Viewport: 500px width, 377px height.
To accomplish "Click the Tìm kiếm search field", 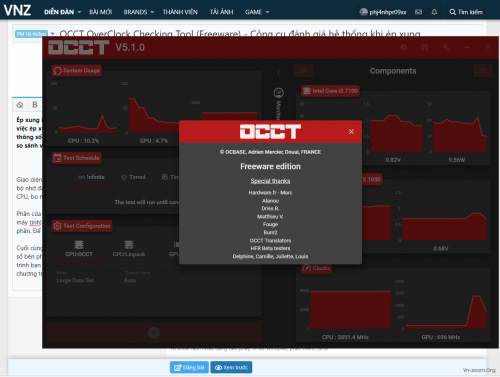I will click(x=466, y=12).
